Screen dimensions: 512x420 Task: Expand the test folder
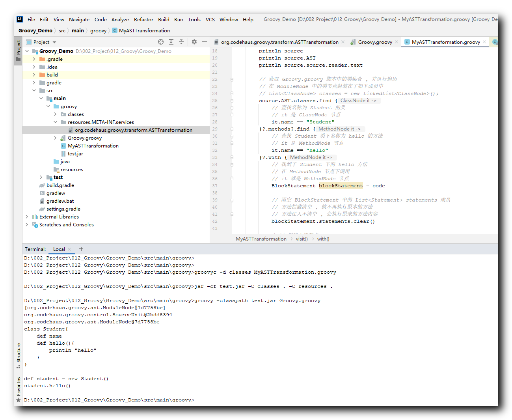[41, 177]
